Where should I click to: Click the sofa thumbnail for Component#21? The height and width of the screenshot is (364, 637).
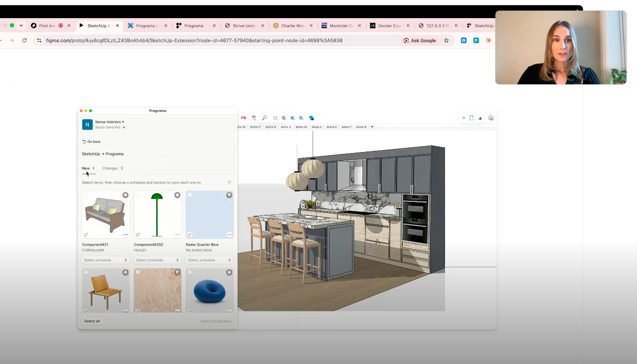coord(105,215)
